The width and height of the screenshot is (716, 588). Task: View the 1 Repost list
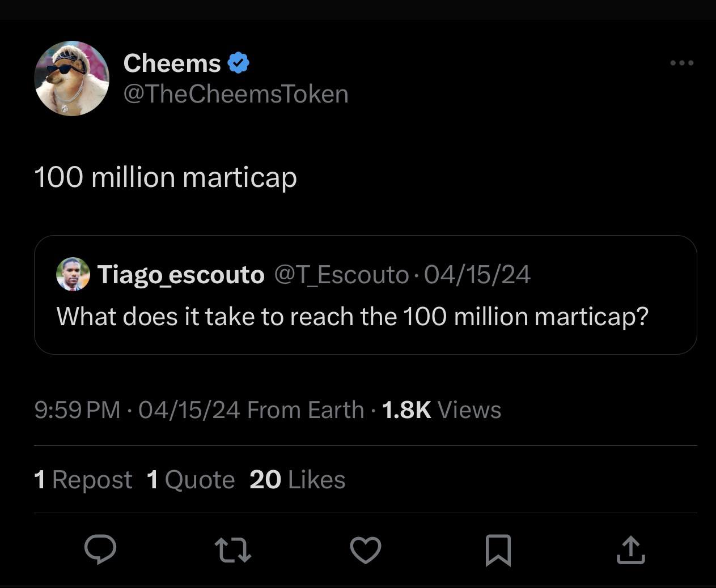pos(83,479)
